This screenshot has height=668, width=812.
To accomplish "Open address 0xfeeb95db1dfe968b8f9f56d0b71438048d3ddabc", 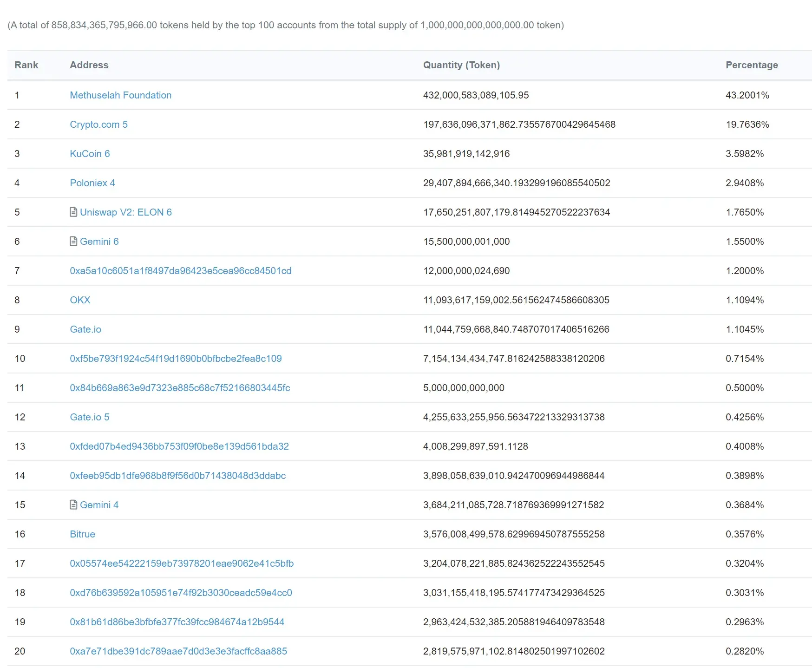I will [x=178, y=476].
